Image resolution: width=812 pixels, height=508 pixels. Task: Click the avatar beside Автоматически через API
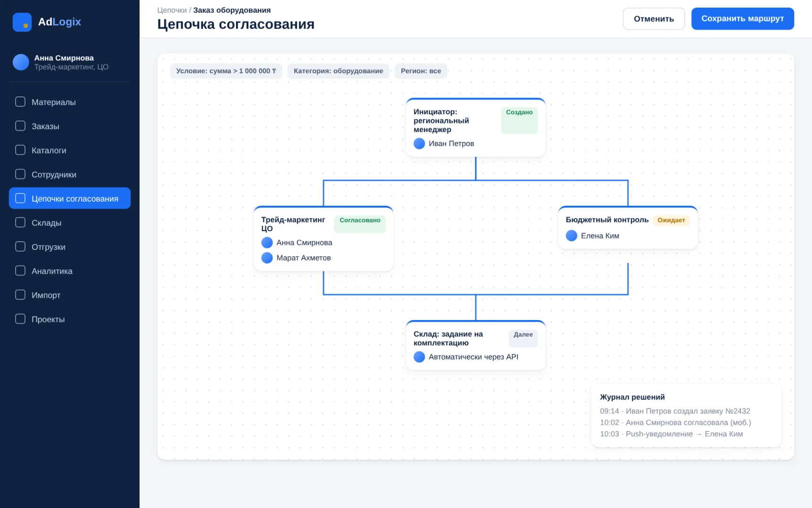tap(419, 357)
